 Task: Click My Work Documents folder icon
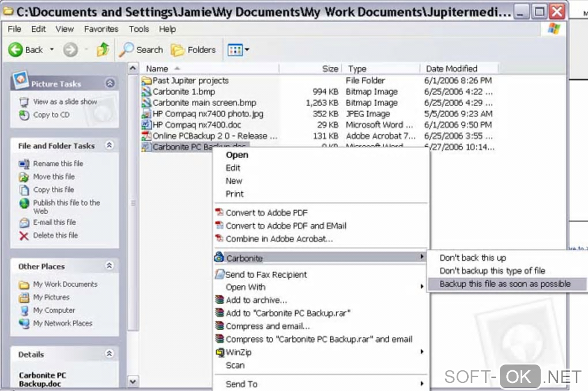pyautogui.click(x=24, y=284)
